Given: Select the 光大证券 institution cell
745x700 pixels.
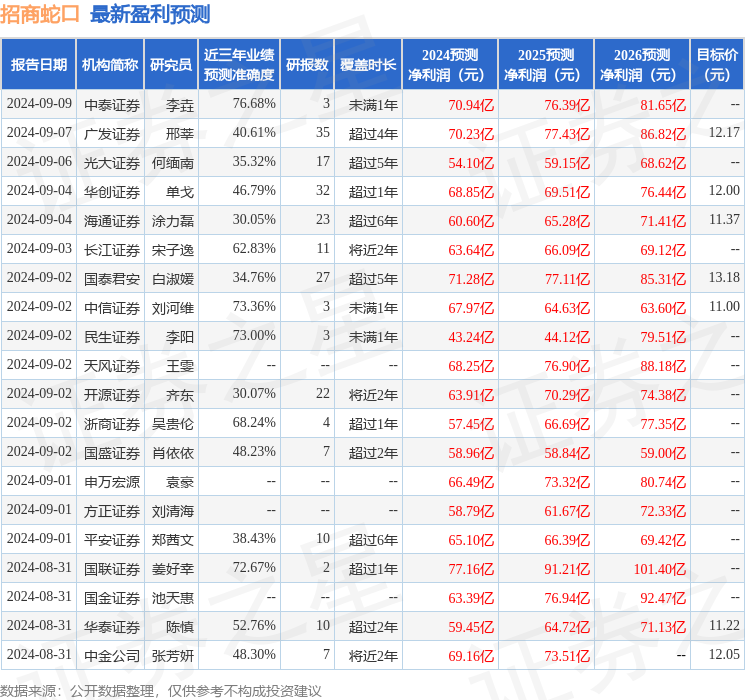Looking at the screenshot, I should 112,163.
